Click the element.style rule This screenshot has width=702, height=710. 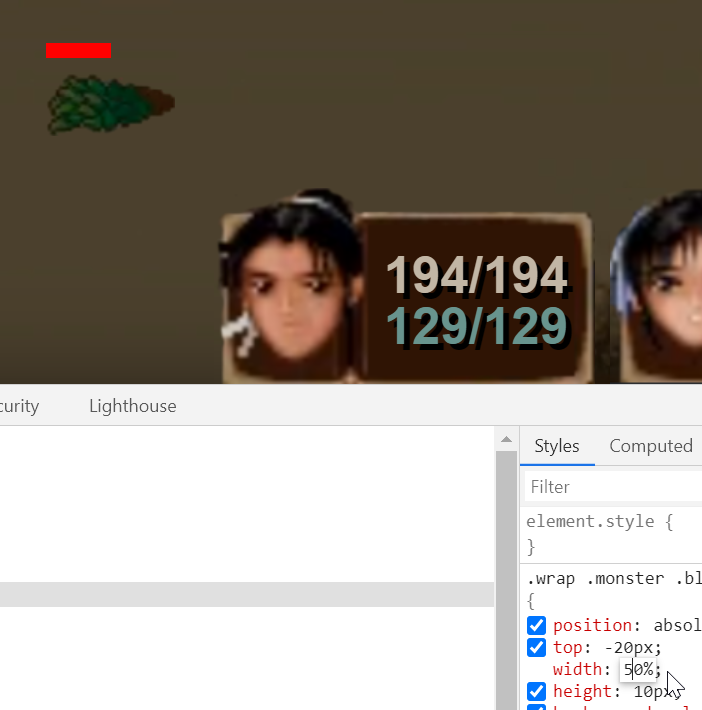point(600,522)
